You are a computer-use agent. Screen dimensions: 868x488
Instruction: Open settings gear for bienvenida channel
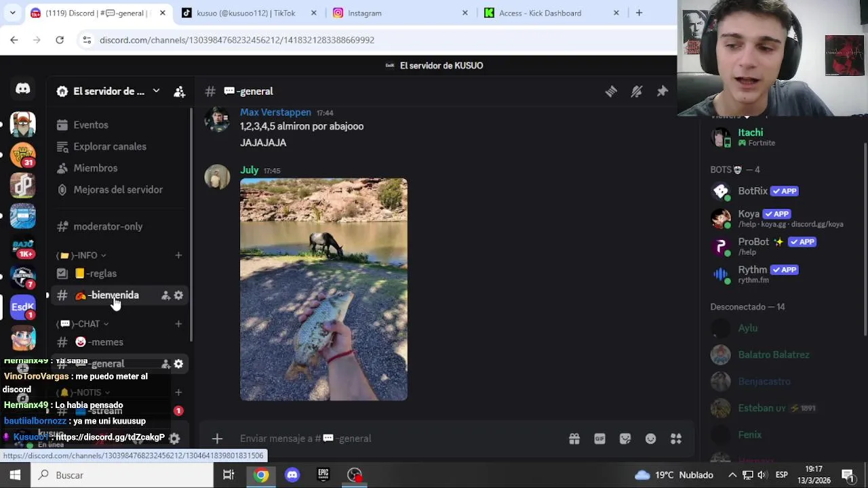point(178,296)
